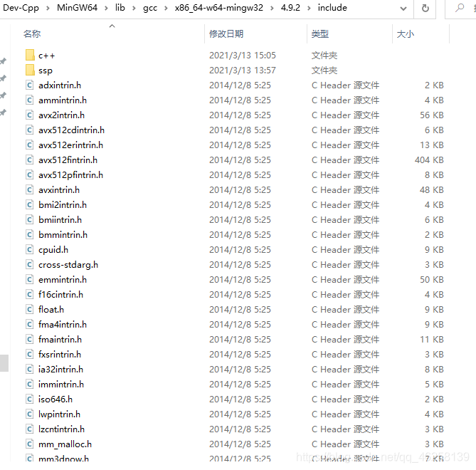Click the fma4intrin.h file icon
This screenshot has height=470, width=476.
[x=29, y=324]
